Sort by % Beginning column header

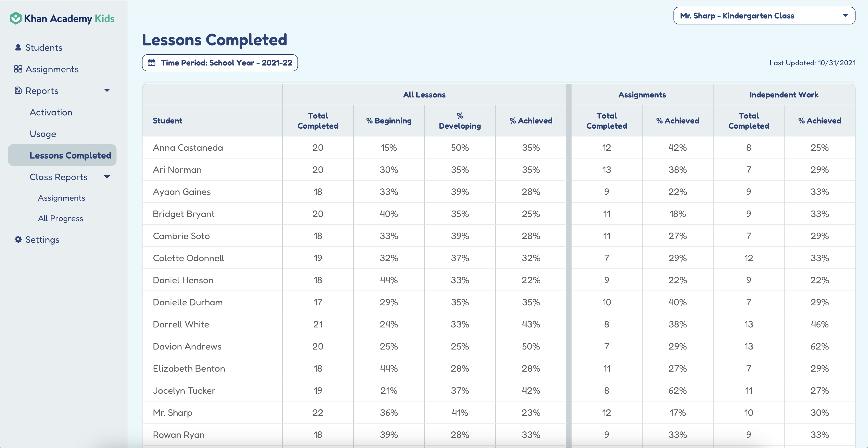[388, 121]
